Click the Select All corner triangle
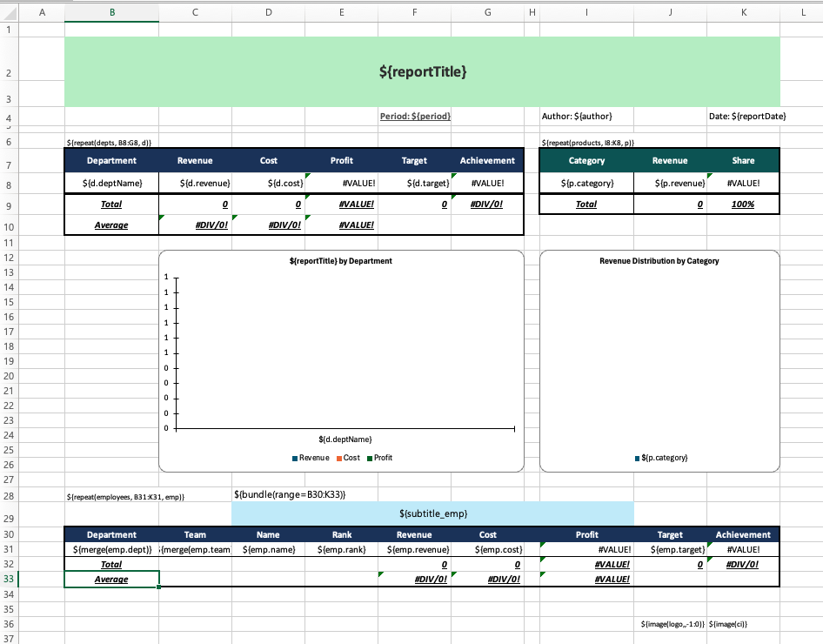Viewport: 823px width, 644px height. click(x=10, y=13)
